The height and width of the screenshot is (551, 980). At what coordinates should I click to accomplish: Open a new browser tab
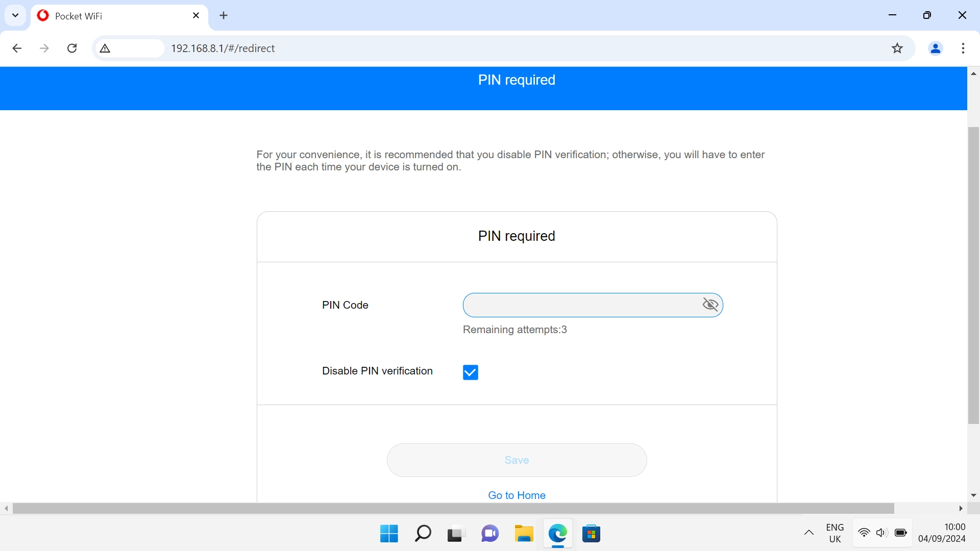224,15
